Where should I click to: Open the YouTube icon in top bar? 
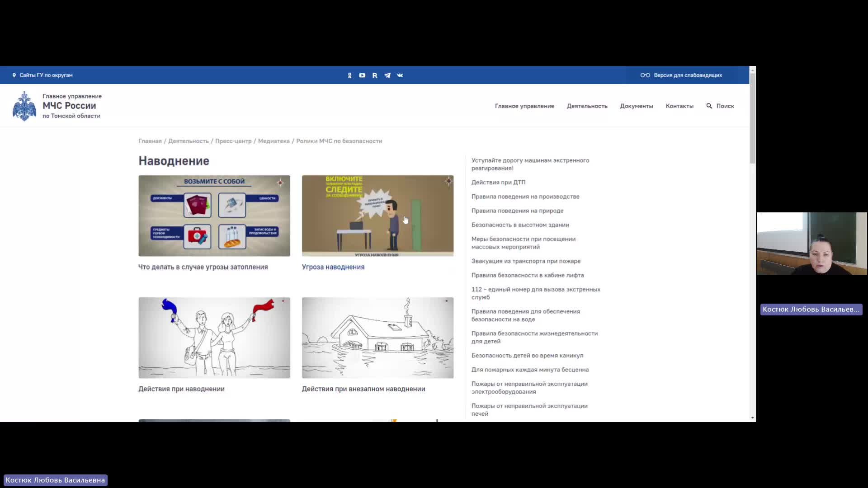(362, 75)
